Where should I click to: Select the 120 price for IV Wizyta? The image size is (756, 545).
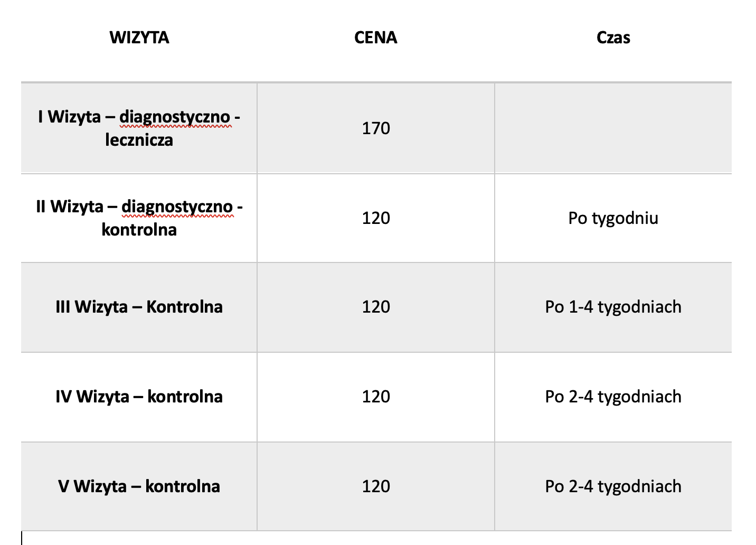376,397
